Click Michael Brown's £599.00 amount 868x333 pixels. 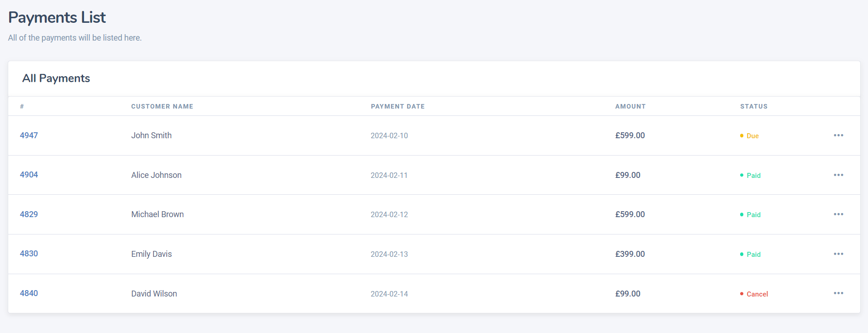[630, 214]
